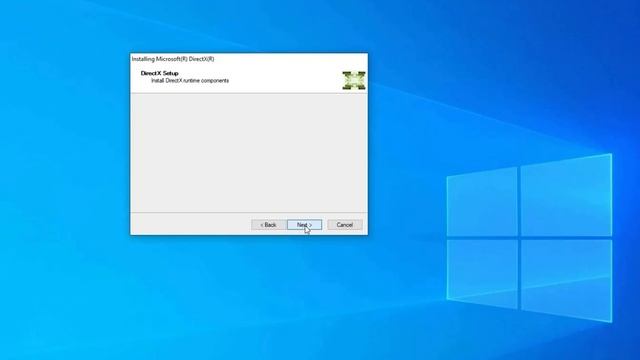Click 'Install DirectX runtime components' subtitle text
Image resolution: width=640 pixels, height=360 pixels.
(x=190, y=81)
